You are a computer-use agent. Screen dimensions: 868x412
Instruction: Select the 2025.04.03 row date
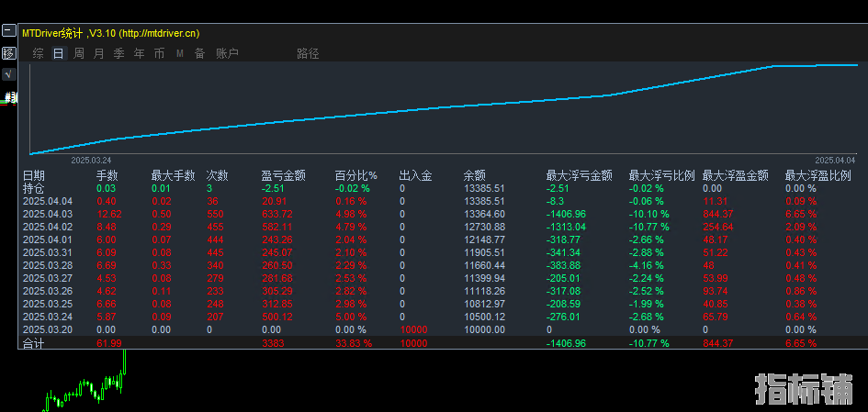48,214
